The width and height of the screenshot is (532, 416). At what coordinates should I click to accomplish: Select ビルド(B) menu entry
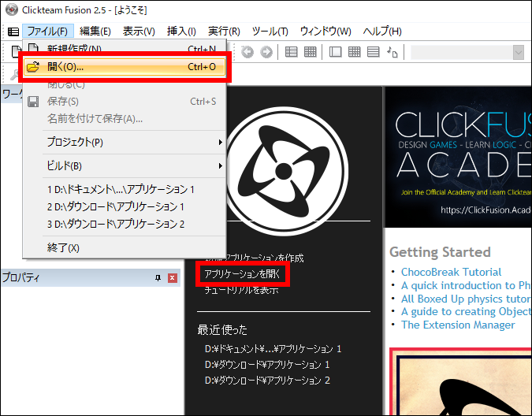coord(125,165)
